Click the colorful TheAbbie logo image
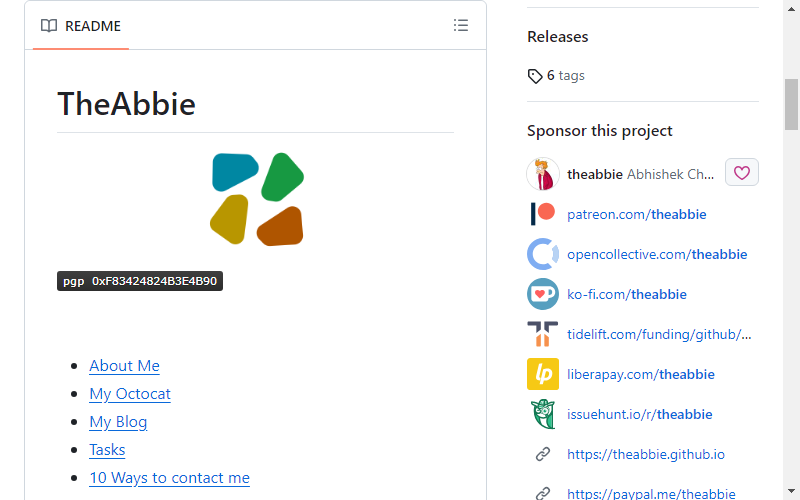This screenshot has height=500, width=800. point(257,199)
